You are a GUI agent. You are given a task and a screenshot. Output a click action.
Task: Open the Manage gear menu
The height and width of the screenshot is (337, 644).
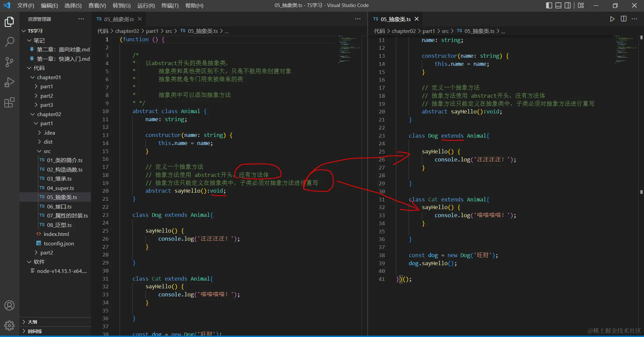[9, 325]
